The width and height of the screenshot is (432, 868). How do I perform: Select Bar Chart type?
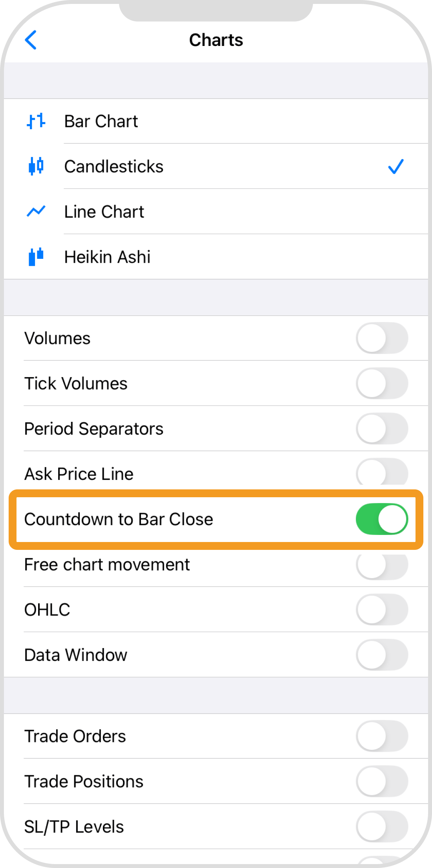tap(101, 121)
